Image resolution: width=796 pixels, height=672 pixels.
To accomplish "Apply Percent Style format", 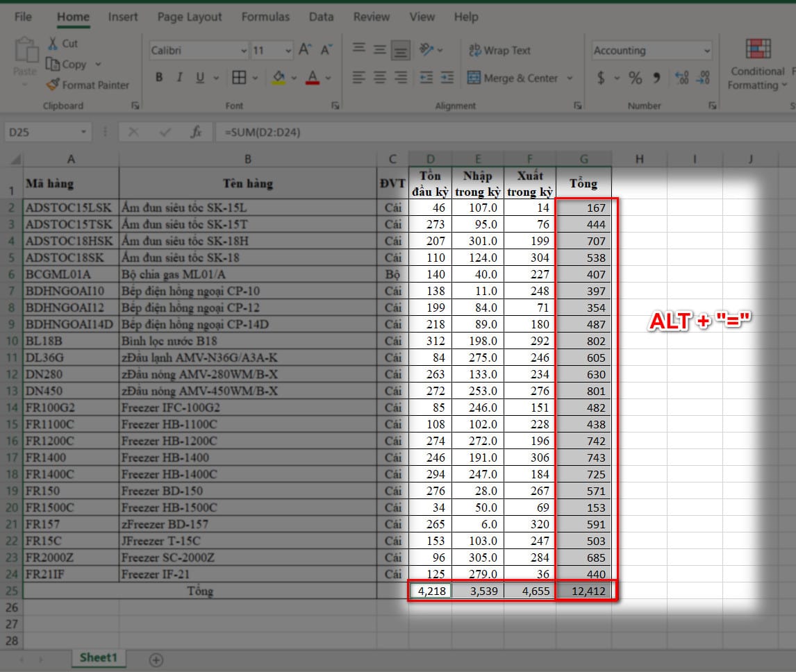I will (635, 78).
